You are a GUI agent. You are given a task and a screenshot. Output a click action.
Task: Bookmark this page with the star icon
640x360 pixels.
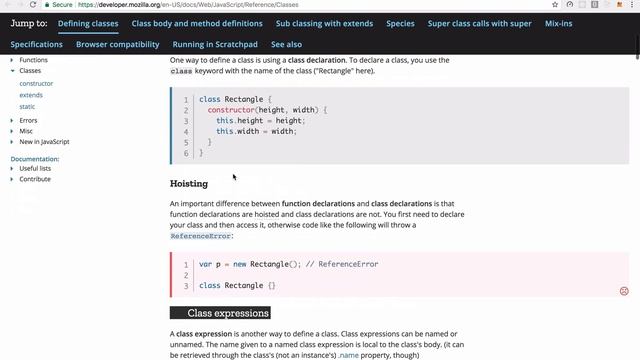pyautogui.click(x=555, y=4)
